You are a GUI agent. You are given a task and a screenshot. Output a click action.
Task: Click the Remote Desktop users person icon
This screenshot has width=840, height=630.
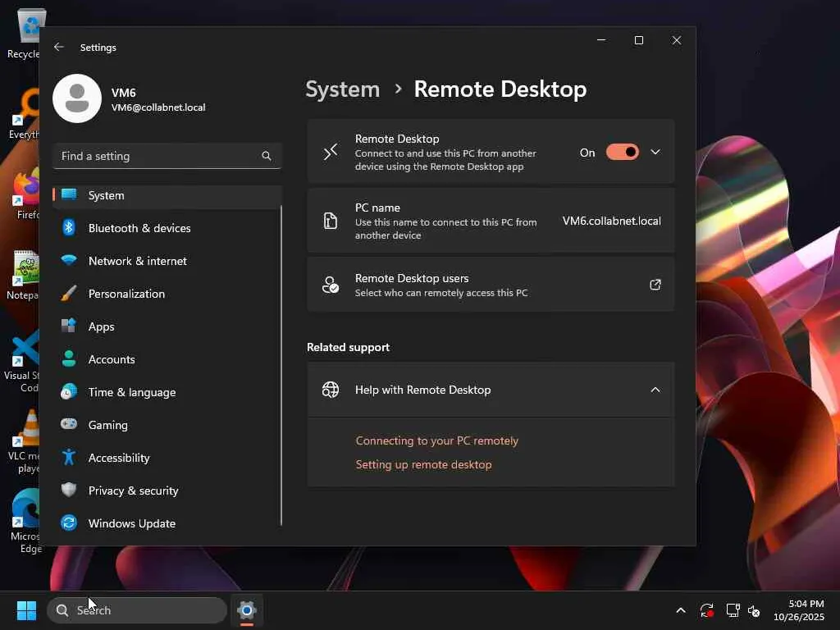tap(330, 285)
